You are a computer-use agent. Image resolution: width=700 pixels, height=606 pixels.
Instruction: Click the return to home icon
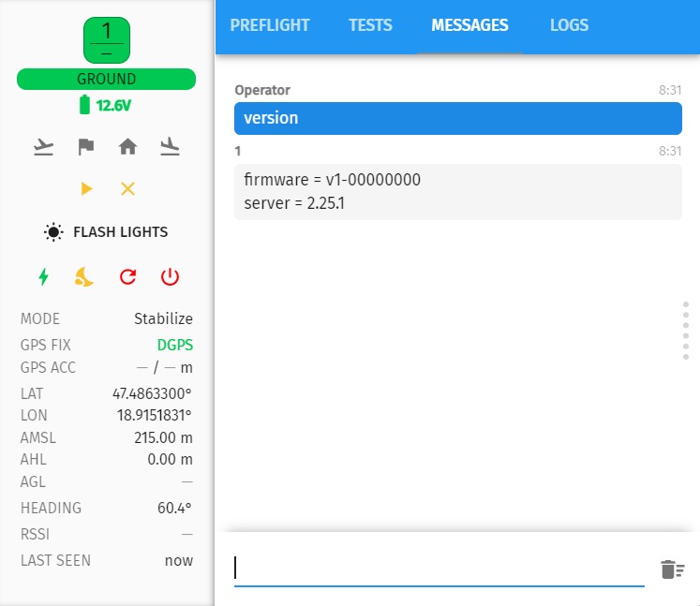point(127,147)
